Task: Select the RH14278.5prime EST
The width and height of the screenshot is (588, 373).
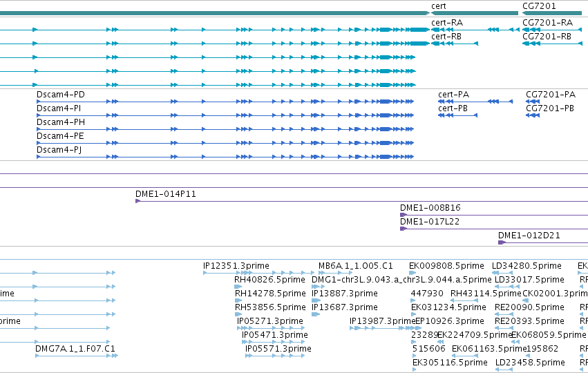Action: pyautogui.click(x=238, y=300)
